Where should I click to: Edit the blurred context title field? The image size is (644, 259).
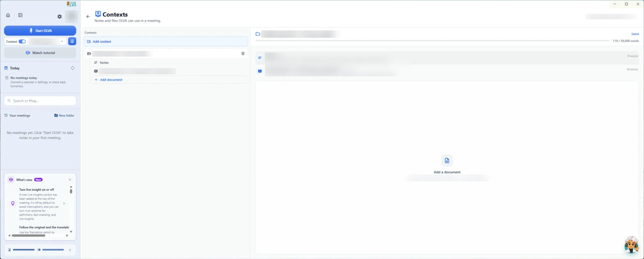pos(300,34)
